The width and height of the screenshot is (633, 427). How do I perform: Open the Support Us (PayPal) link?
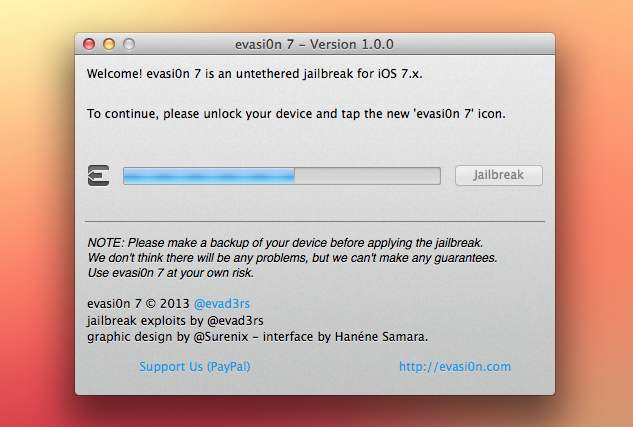click(x=195, y=366)
